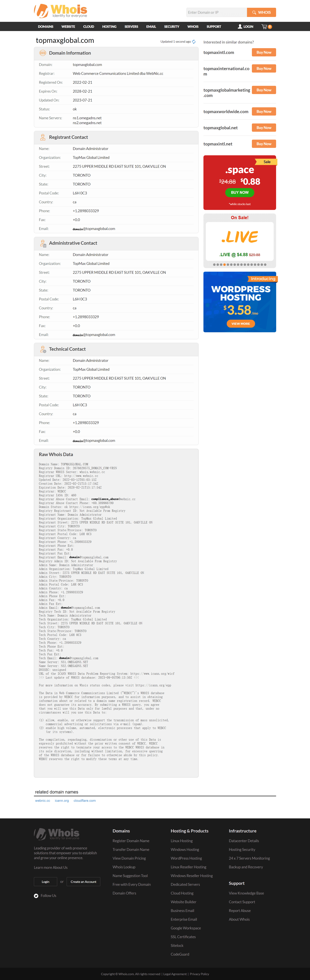Click the orange WHOIS search button

click(261, 13)
